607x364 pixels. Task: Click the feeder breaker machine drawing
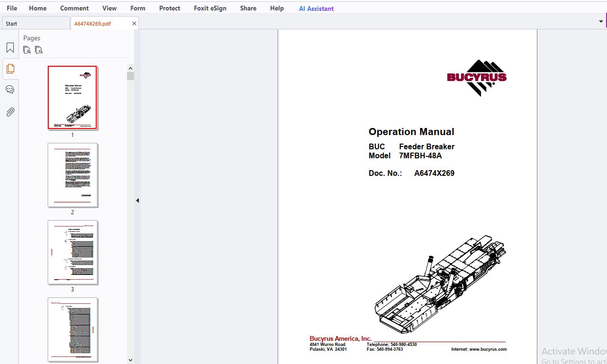(440, 284)
